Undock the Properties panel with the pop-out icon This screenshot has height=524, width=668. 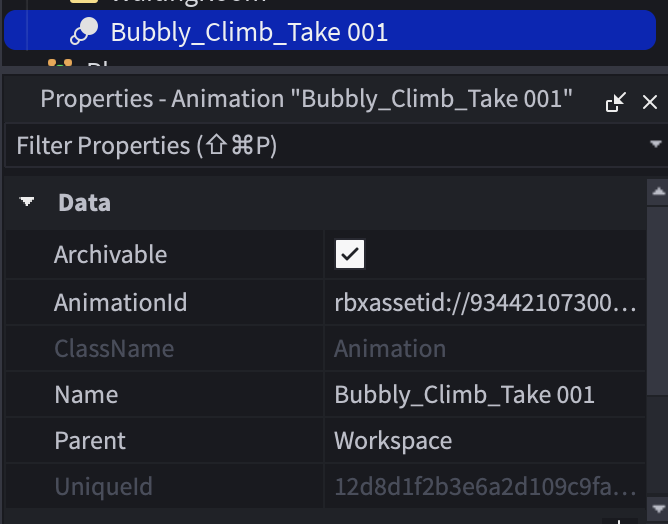pos(616,102)
